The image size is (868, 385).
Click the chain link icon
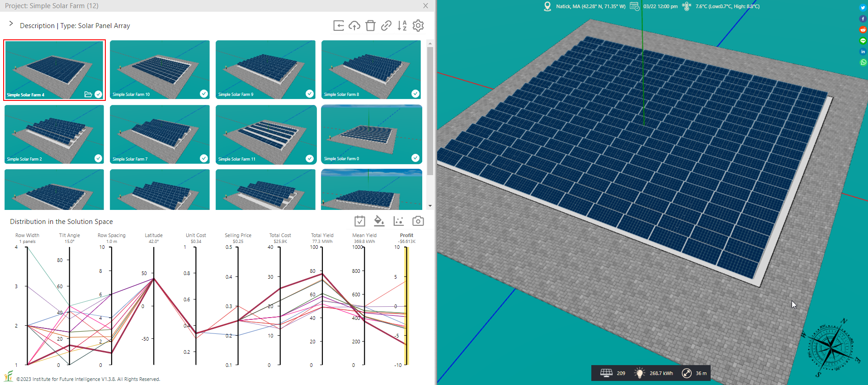pos(386,26)
